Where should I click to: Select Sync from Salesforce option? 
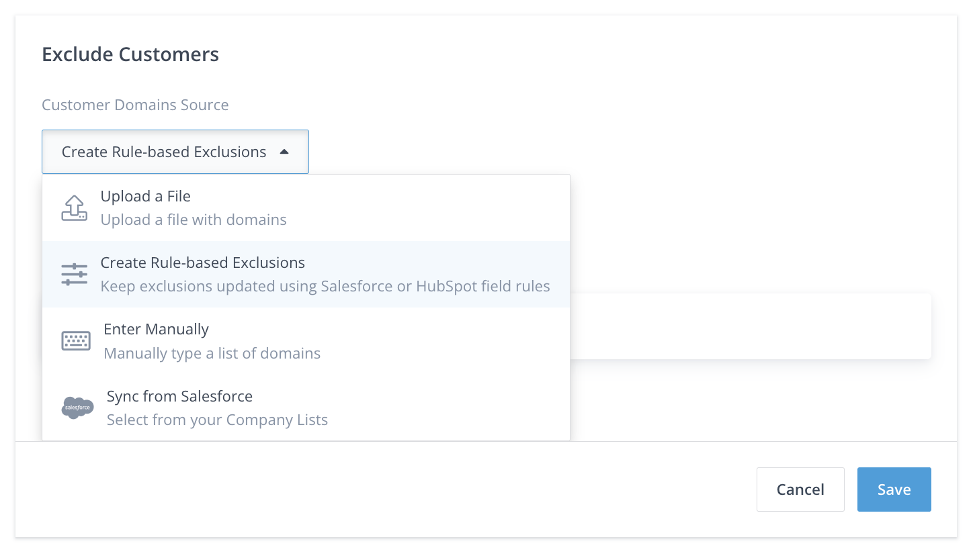coord(179,396)
